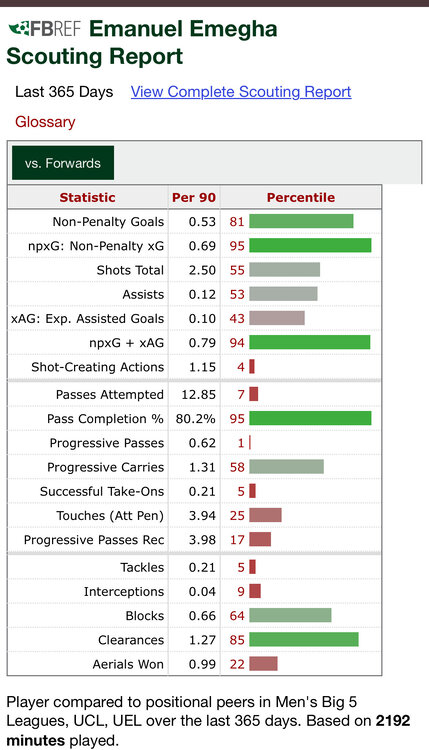Click the Percentile column header

(x=301, y=198)
